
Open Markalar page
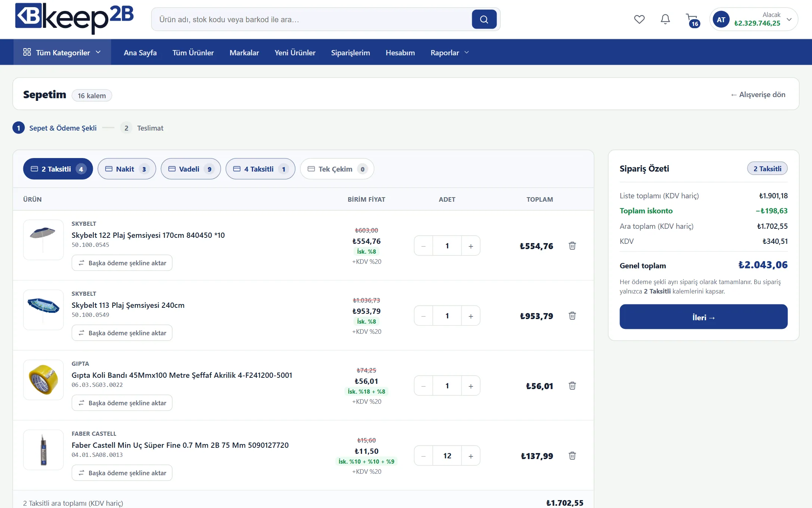(244, 52)
